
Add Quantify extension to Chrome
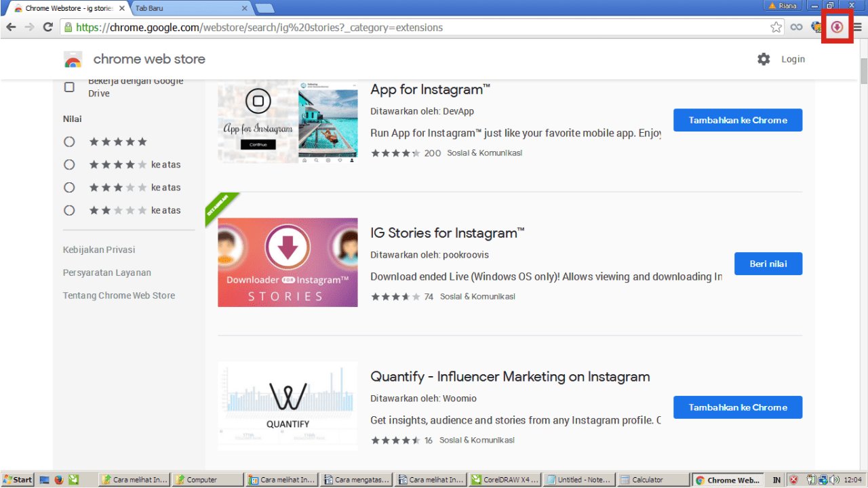738,407
